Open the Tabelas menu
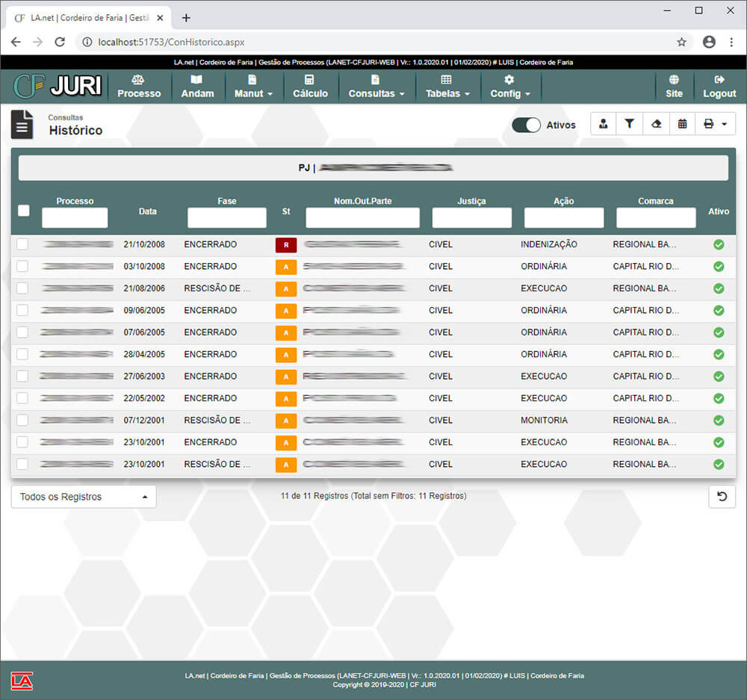 [447, 87]
